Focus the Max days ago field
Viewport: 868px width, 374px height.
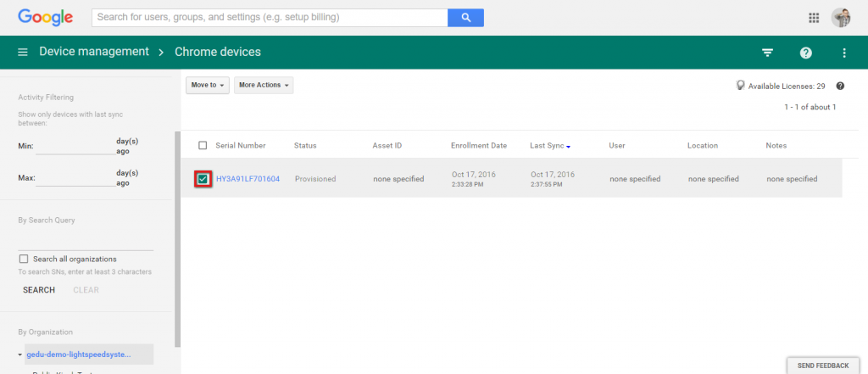[x=75, y=179]
